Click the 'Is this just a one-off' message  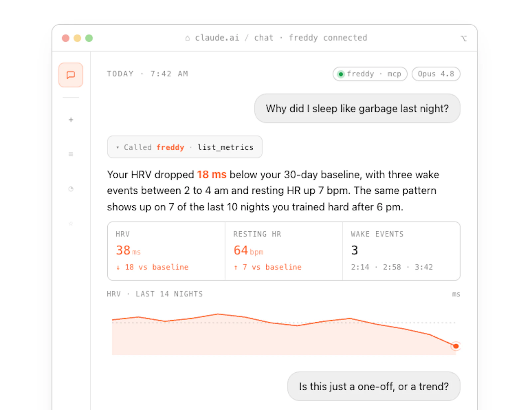tap(374, 386)
